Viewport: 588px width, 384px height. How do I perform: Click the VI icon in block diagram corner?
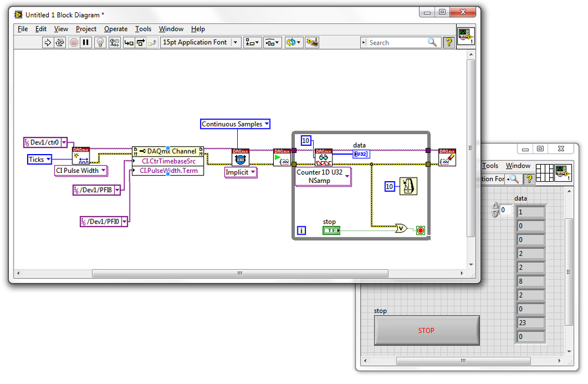[x=466, y=36]
